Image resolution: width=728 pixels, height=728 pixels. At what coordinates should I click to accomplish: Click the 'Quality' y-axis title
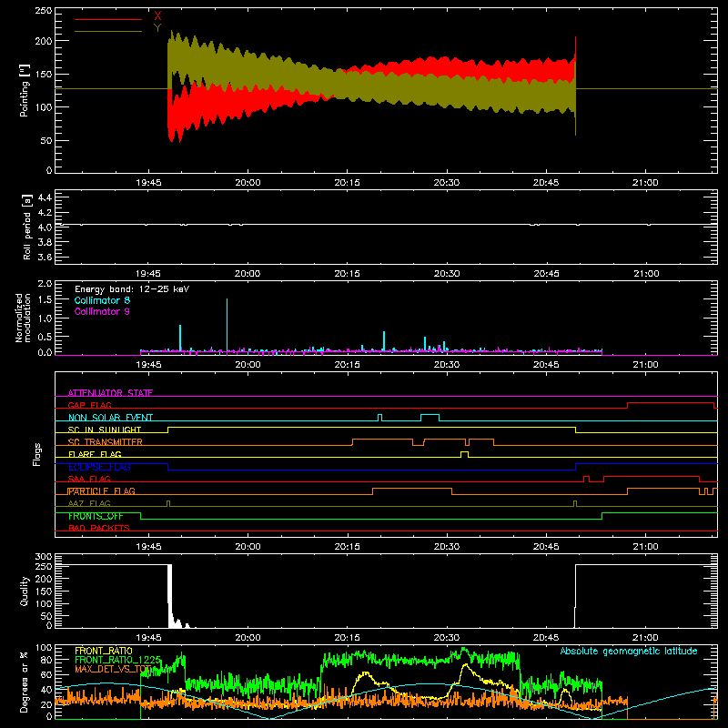[x=25, y=591]
